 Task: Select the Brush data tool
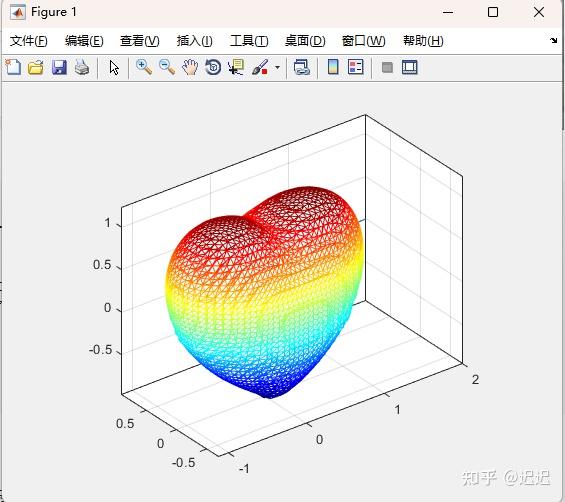pos(260,67)
